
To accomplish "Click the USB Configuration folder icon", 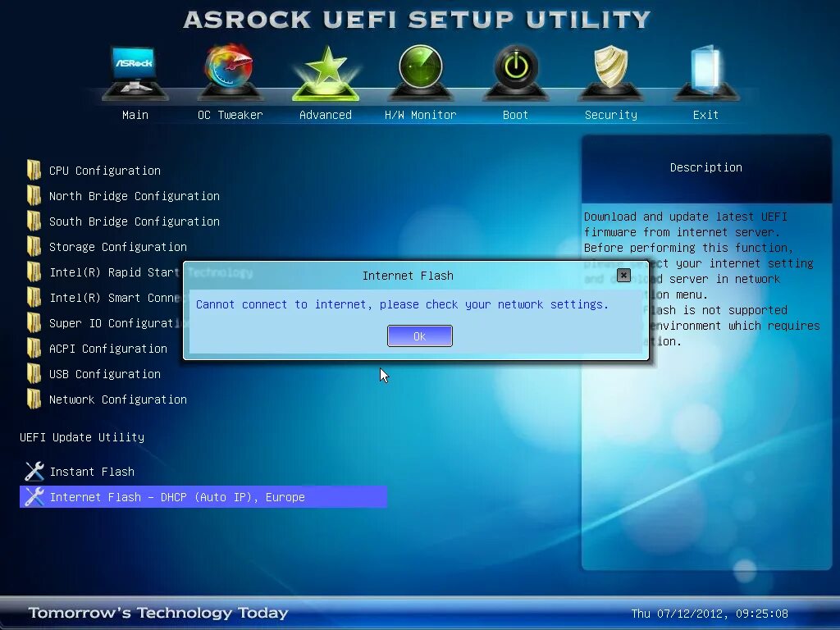I will point(34,373).
